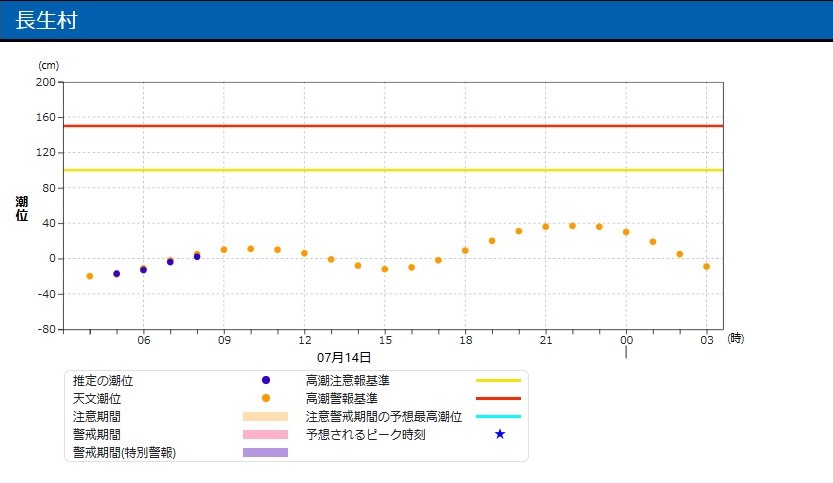Click the orange data point at 00 hour
This screenshot has width=833, height=483.
[626, 232]
